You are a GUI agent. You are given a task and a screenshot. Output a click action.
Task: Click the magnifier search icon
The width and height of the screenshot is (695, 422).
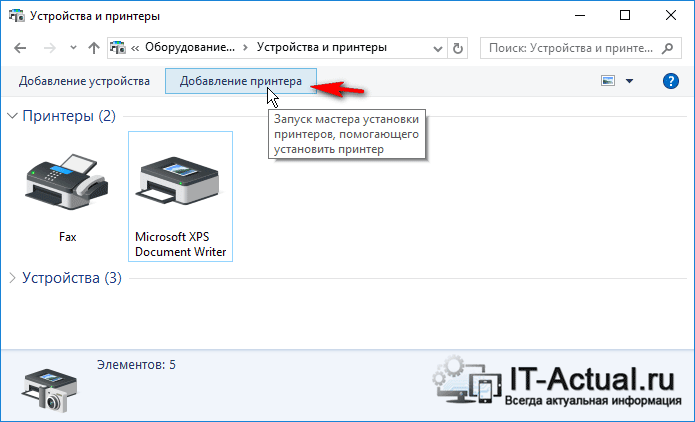point(667,48)
